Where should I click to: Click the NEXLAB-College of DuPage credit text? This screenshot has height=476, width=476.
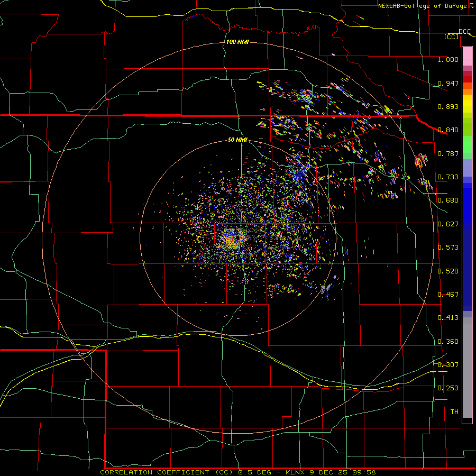425,6
